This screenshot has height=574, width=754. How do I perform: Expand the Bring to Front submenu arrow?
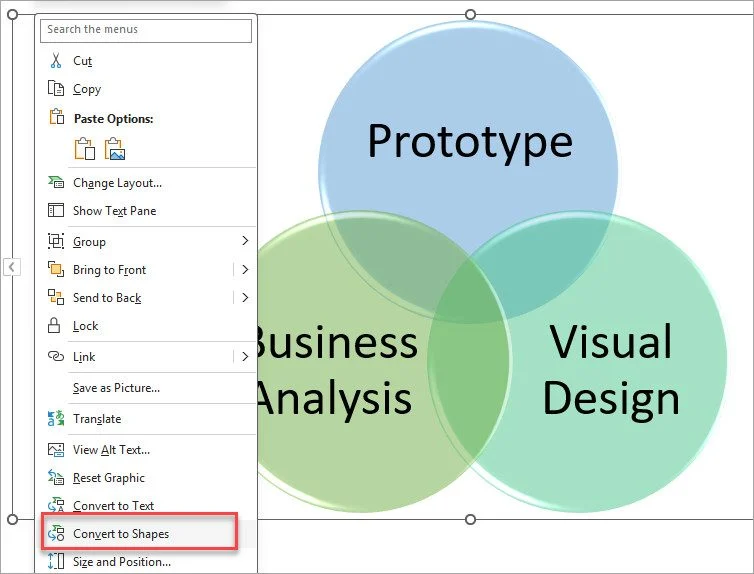(245, 269)
